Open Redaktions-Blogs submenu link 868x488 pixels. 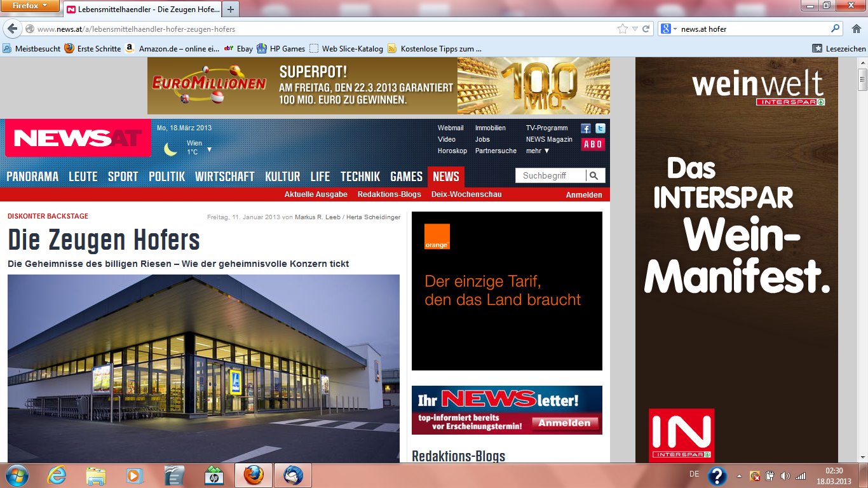click(390, 194)
